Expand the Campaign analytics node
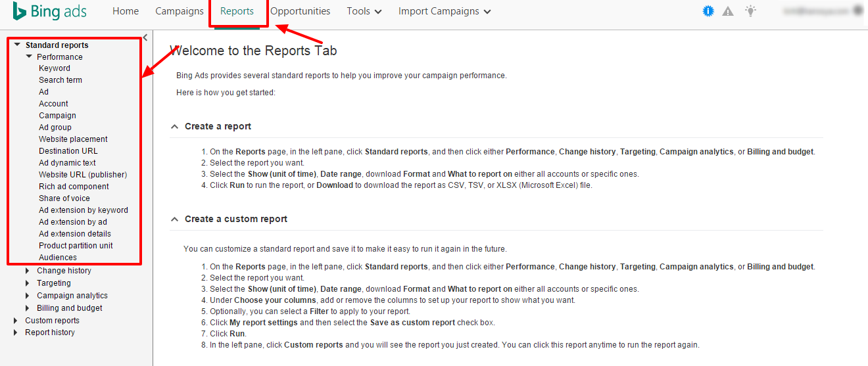The image size is (868, 366). (x=28, y=296)
